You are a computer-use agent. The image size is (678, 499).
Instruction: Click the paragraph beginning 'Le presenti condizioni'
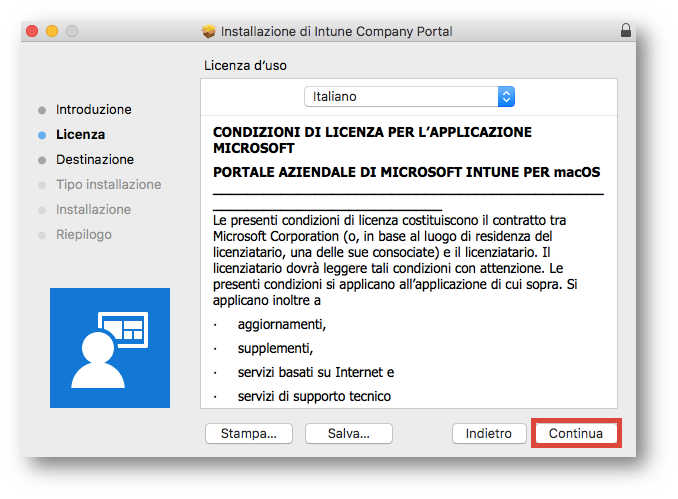(395, 260)
